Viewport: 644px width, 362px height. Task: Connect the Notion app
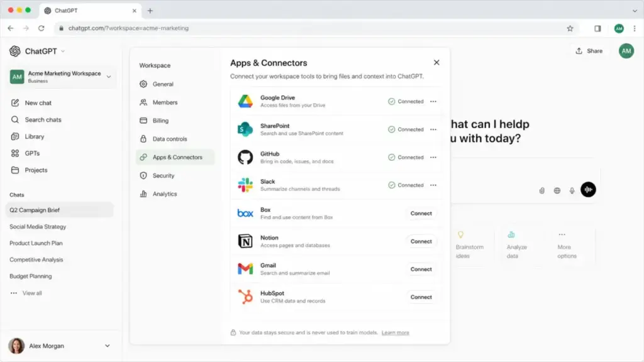[x=421, y=241]
